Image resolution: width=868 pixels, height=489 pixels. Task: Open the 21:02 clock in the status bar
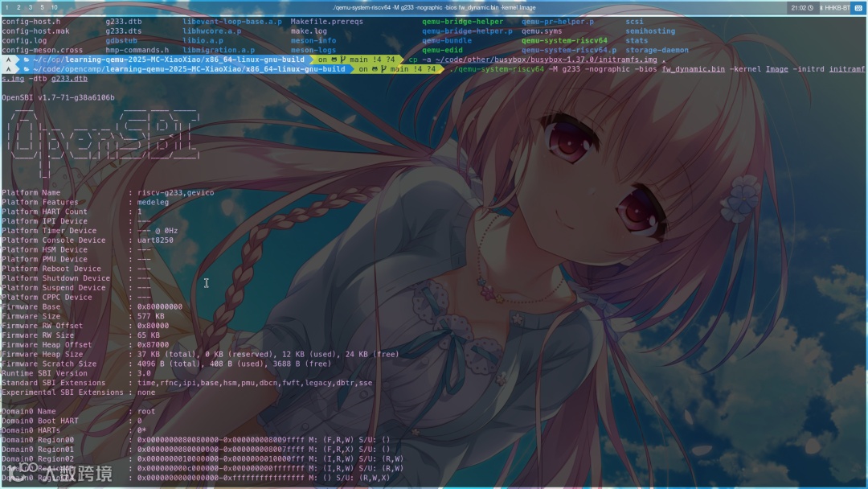(801, 8)
